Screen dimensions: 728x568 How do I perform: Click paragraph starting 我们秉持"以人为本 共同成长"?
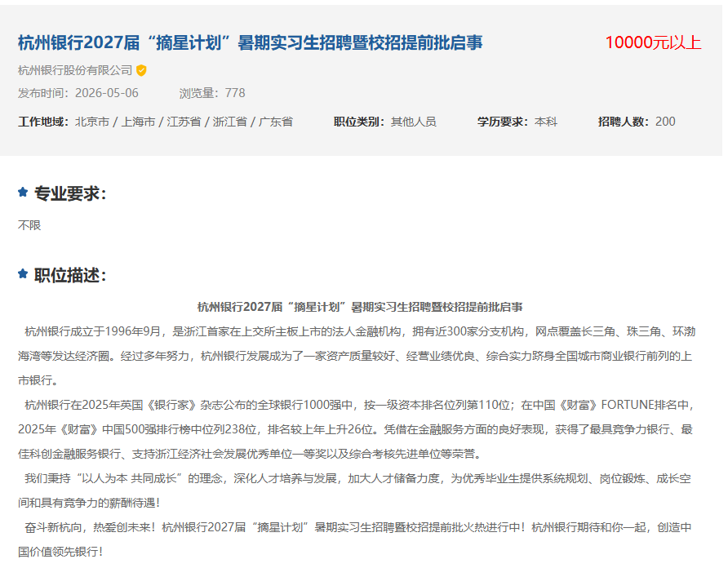(x=355, y=490)
